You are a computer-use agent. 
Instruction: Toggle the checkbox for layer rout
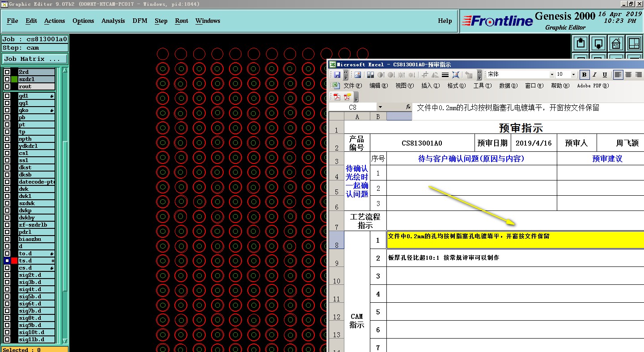(x=7, y=86)
